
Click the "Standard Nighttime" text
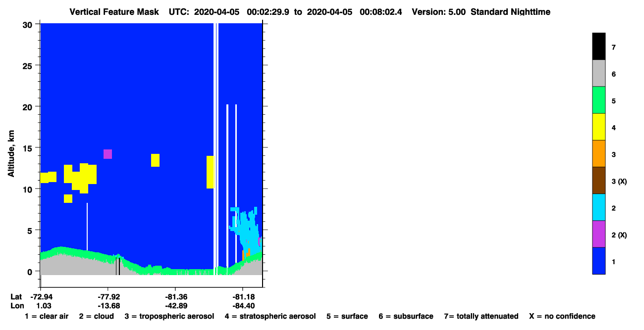click(510, 11)
